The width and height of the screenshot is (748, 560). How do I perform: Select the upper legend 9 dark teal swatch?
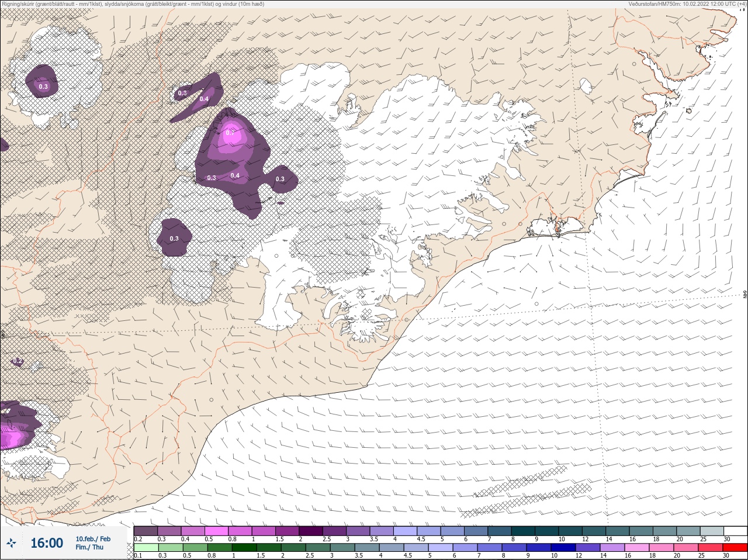point(546,531)
